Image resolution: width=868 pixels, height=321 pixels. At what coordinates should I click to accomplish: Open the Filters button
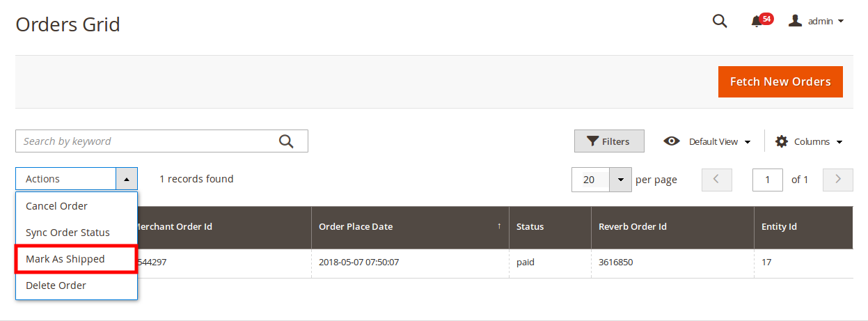click(609, 141)
